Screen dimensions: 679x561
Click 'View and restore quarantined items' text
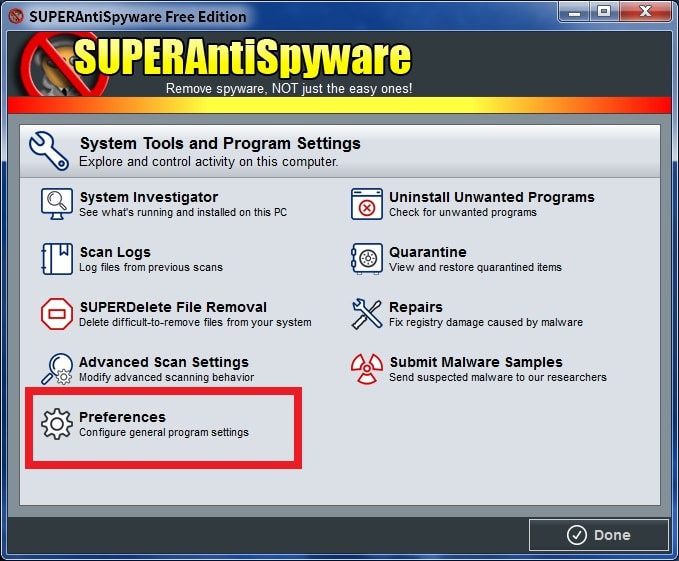point(475,267)
